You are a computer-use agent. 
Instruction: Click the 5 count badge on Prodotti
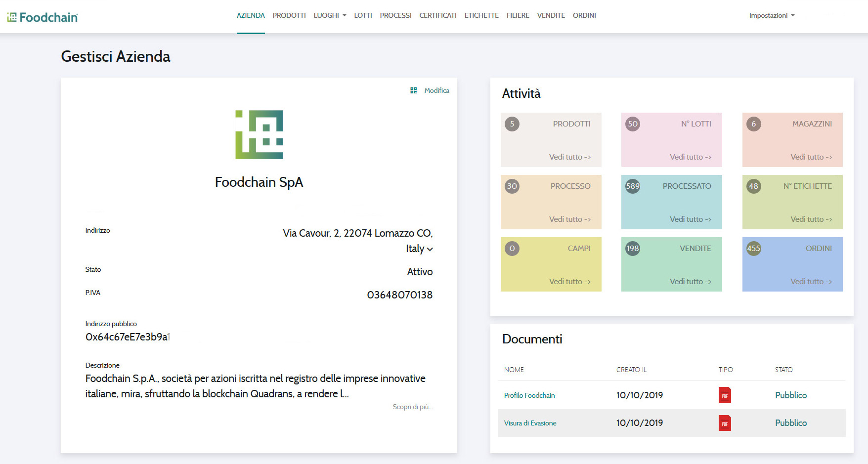(x=512, y=124)
